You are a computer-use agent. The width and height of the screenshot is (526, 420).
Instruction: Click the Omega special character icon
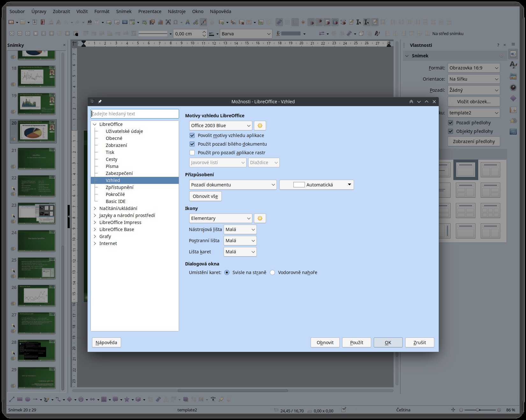pyautogui.click(x=175, y=22)
